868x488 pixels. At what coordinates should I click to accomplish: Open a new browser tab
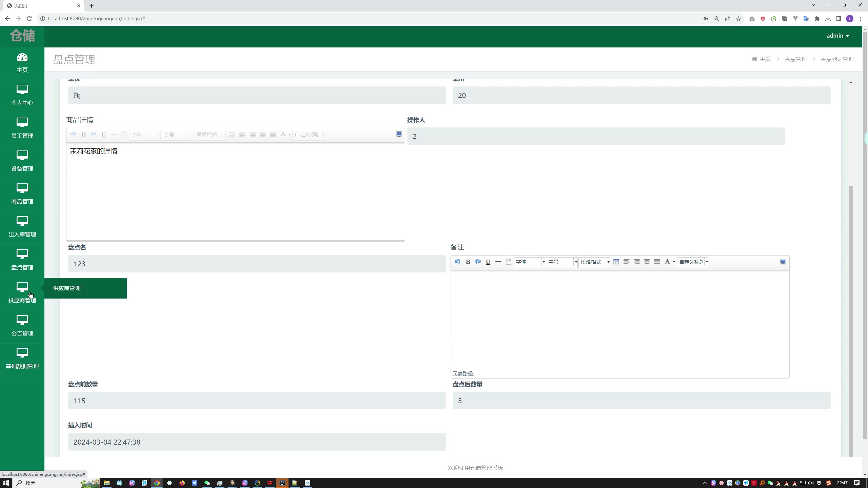92,6
